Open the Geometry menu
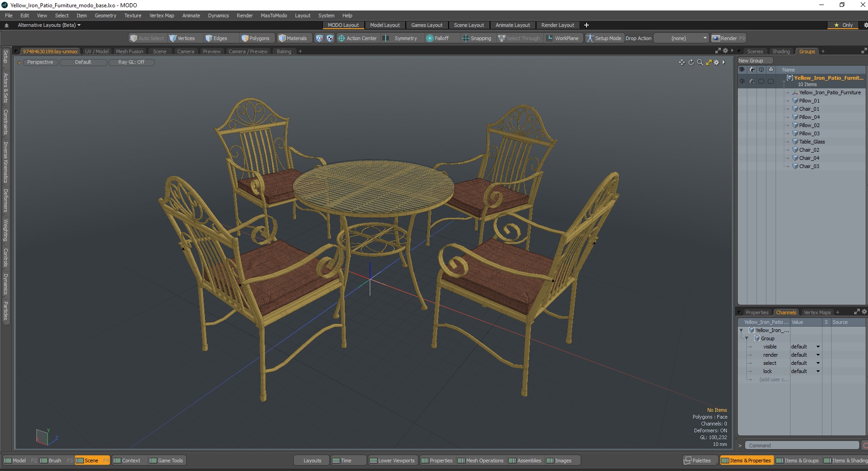Viewport: 868px width, 471px height. coord(105,15)
